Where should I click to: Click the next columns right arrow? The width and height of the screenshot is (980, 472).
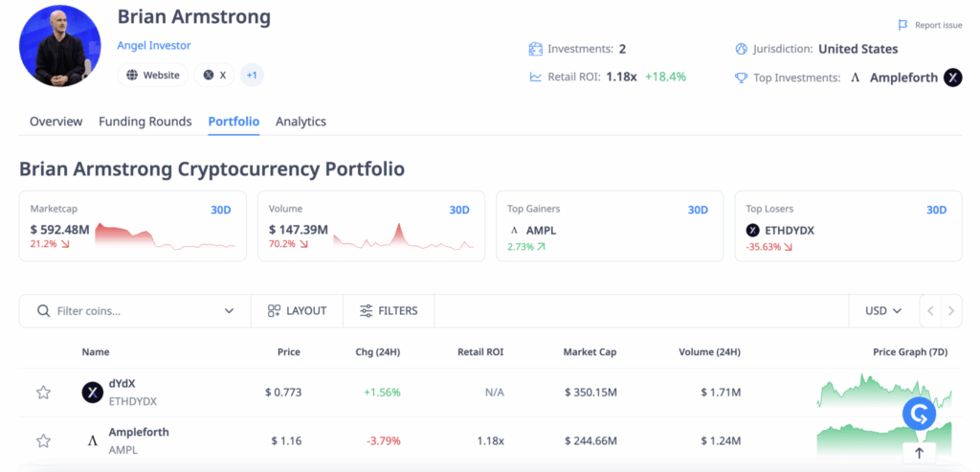pos(951,311)
